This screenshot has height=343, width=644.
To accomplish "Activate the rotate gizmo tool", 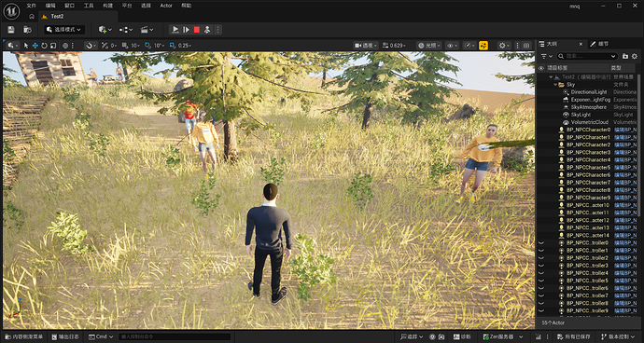I will pos(44,46).
